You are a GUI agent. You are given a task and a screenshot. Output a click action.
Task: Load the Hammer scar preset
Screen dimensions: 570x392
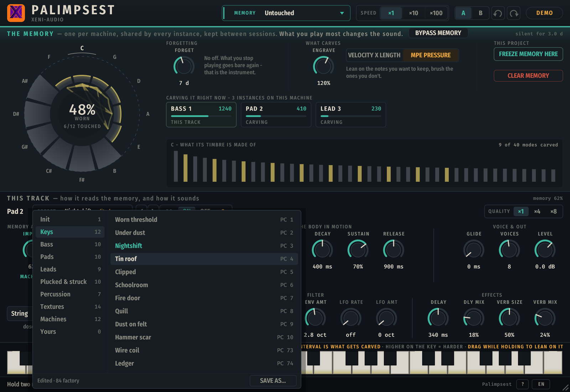[204, 337]
